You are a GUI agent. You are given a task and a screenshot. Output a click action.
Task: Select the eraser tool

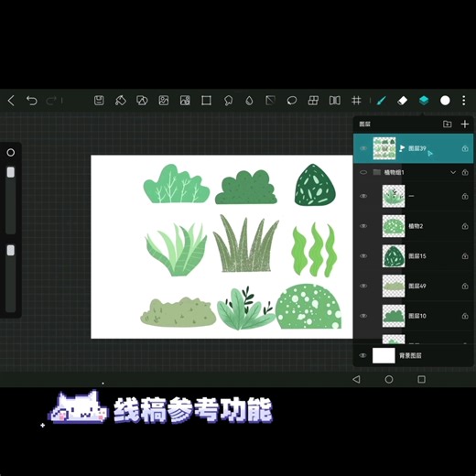click(403, 101)
